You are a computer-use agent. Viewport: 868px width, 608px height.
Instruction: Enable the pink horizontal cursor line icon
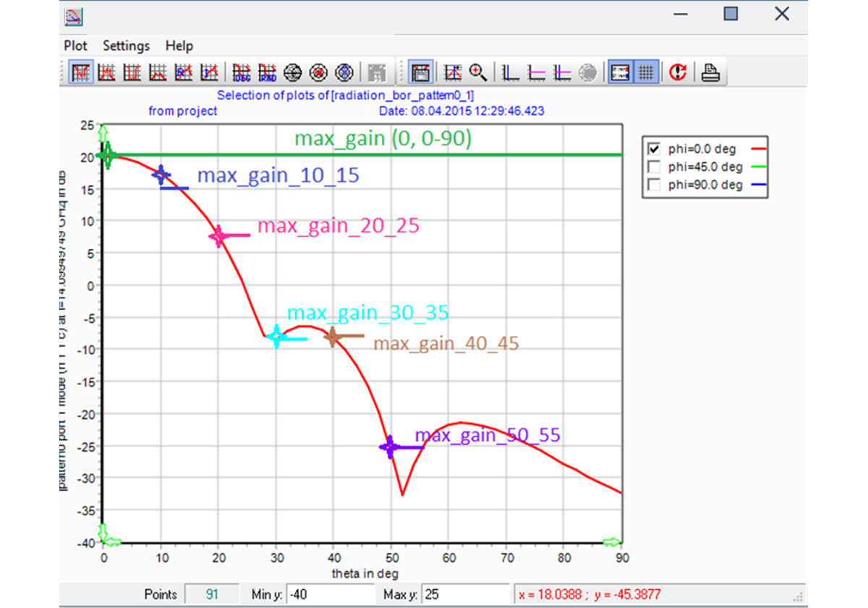pos(537,72)
